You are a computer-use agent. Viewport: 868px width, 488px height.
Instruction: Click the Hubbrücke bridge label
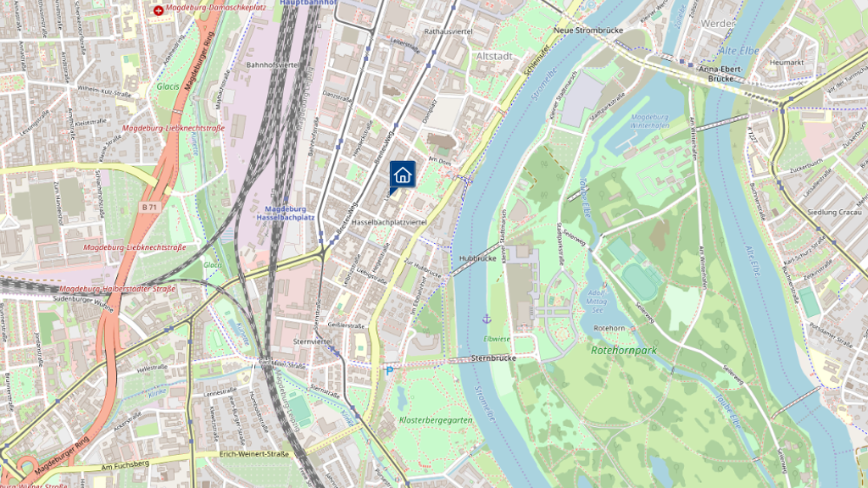(x=478, y=258)
